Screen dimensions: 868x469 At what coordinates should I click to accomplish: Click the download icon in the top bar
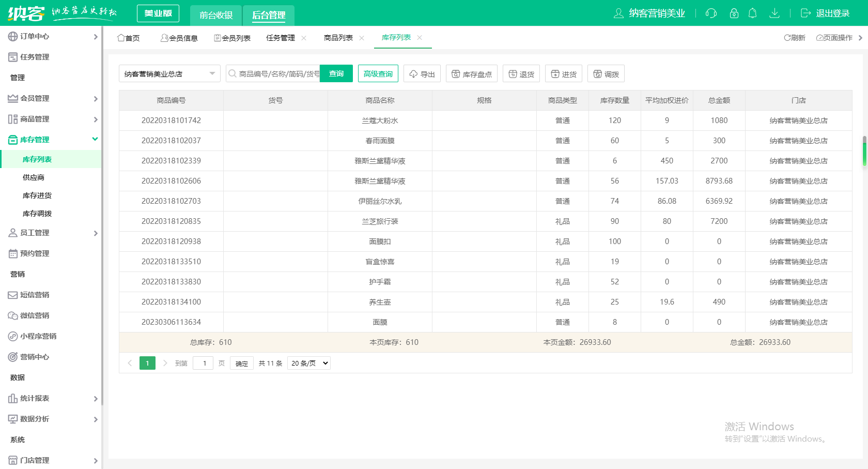774,13
